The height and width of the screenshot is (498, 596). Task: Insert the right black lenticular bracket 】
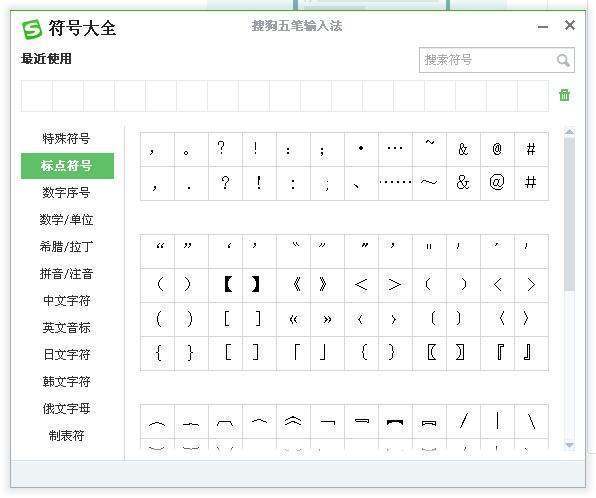tap(260, 285)
